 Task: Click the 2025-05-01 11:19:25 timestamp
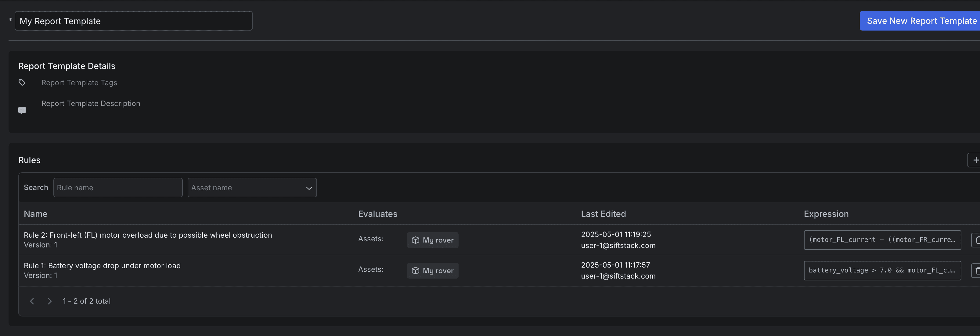pos(616,234)
